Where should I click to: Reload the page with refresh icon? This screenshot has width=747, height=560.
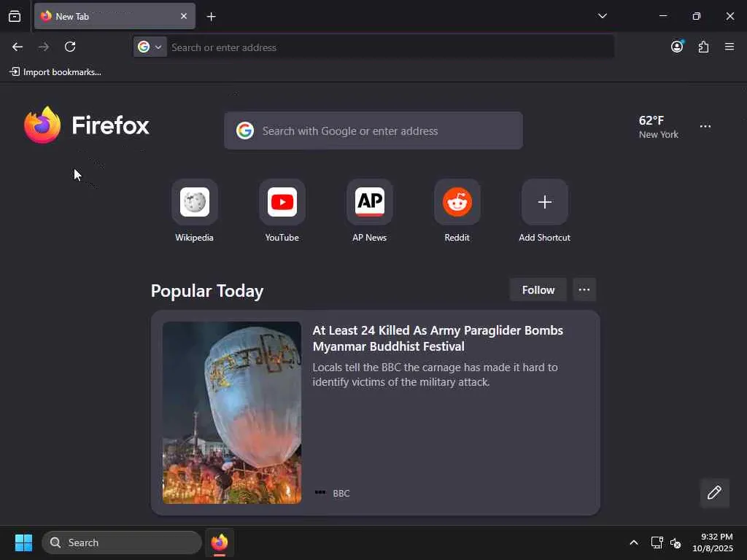[70, 47]
